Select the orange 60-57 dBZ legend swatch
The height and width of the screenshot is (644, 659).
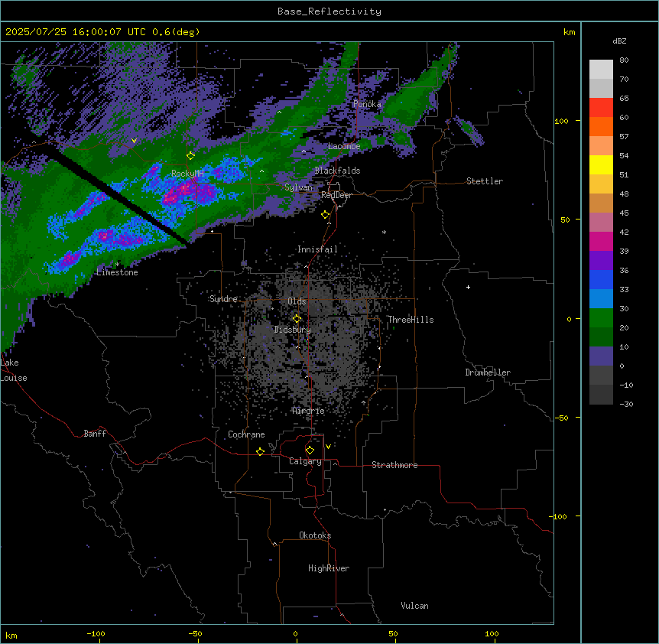tap(601, 126)
